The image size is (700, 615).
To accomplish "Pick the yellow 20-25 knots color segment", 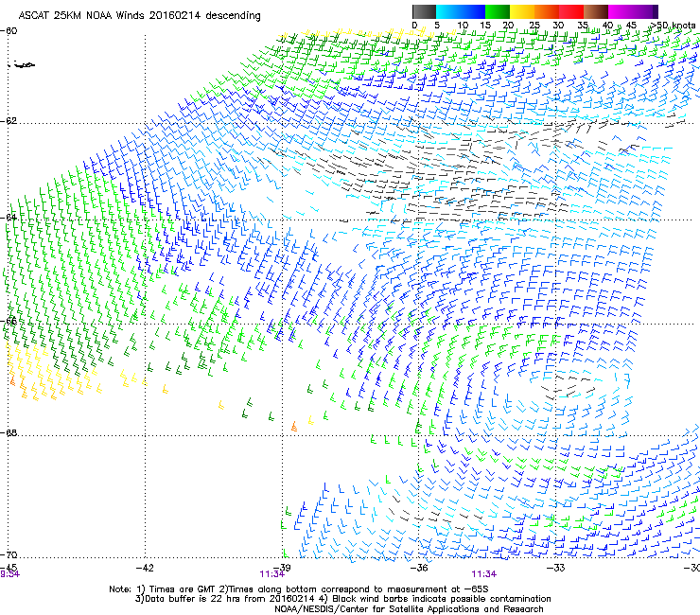I will tap(522, 11).
